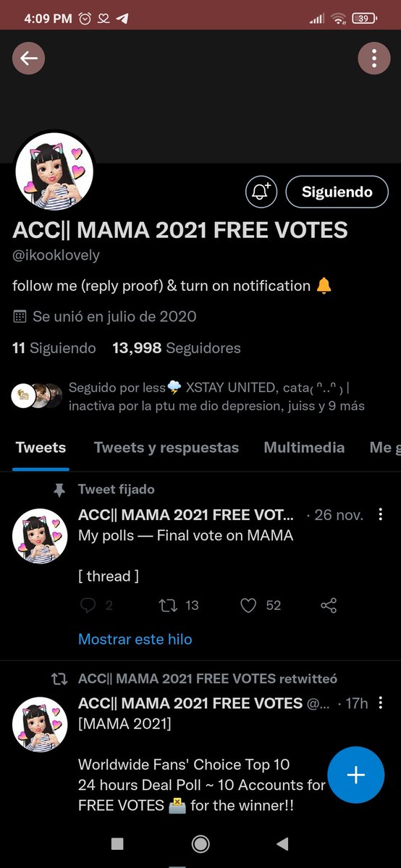Open pinned tweet's three-dot options menu

pyautogui.click(x=381, y=515)
